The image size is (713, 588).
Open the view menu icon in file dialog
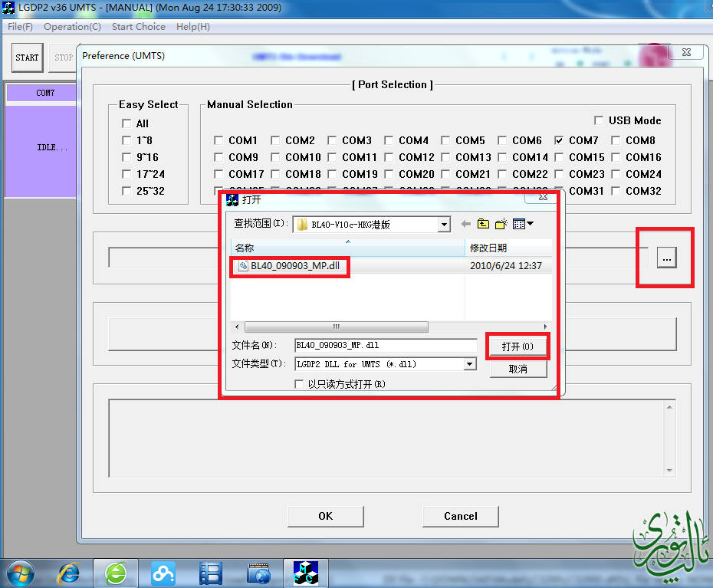tap(522, 224)
